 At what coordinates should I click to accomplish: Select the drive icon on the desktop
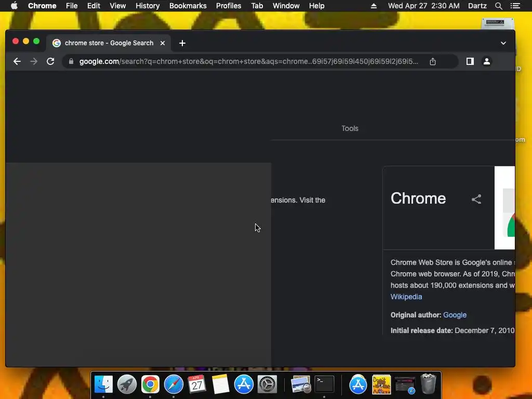click(497, 23)
